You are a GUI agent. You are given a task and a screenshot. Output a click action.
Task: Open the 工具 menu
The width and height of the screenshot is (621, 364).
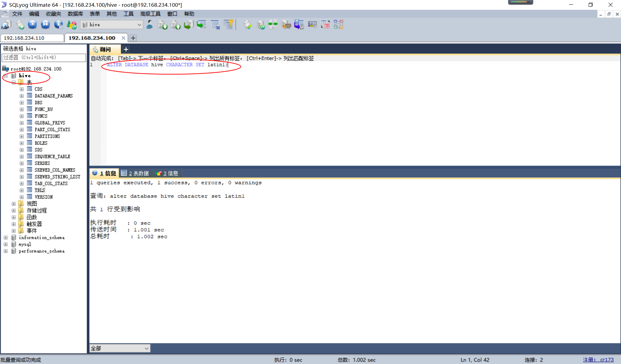point(128,14)
